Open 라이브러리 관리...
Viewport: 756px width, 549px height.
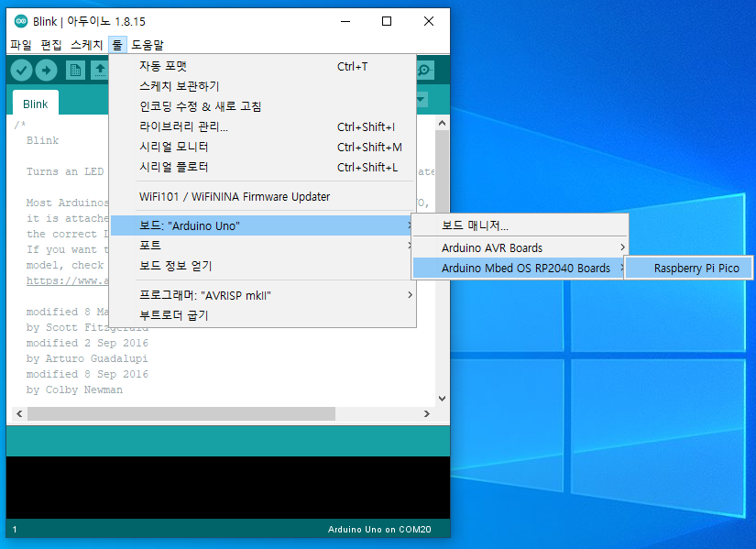[x=263, y=126]
